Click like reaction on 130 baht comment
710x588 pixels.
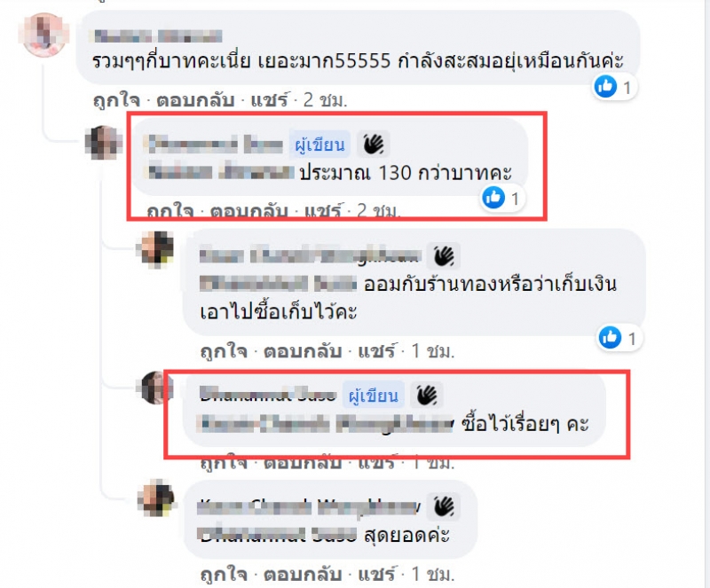pos(493,198)
